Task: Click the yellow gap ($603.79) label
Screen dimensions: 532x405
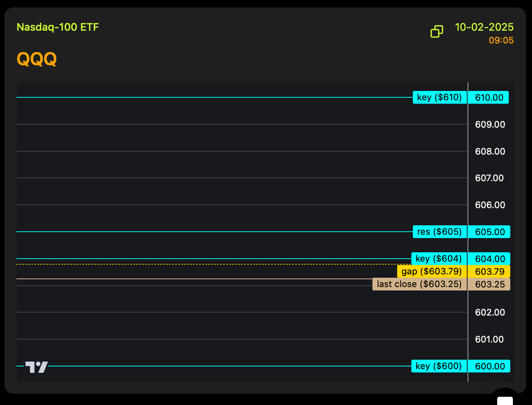Action: click(432, 271)
